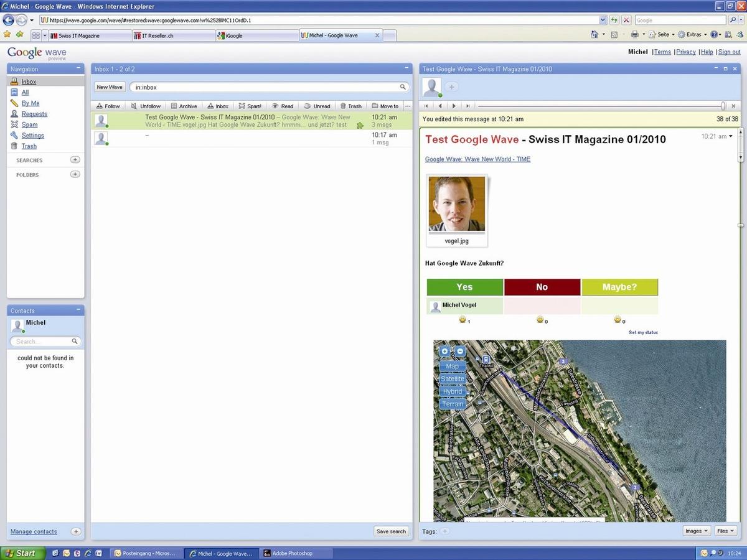Click the playback slider handle
The image size is (747, 560).
pos(723,106)
